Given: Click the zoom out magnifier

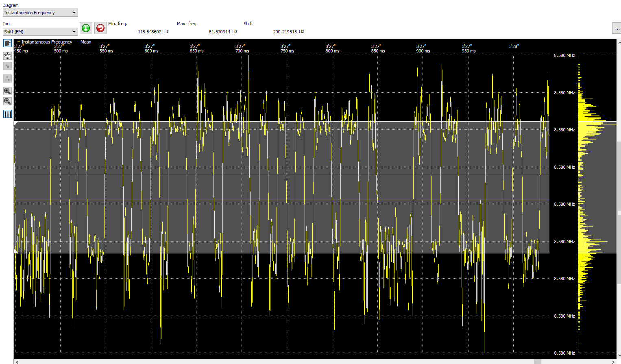Looking at the screenshot, I should (x=7, y=101).
